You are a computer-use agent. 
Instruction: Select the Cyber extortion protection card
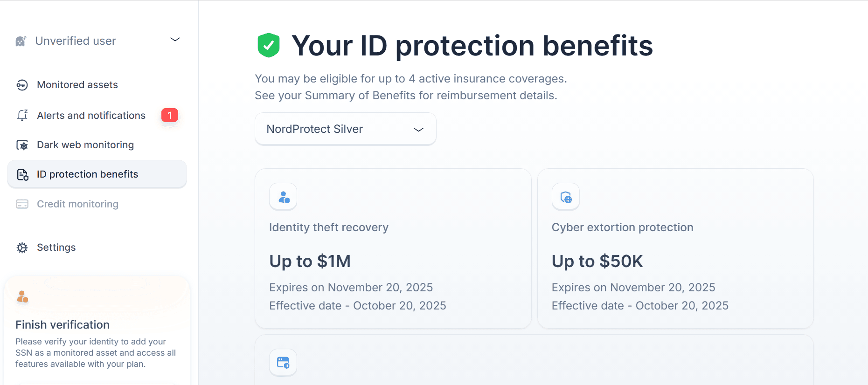675,248
